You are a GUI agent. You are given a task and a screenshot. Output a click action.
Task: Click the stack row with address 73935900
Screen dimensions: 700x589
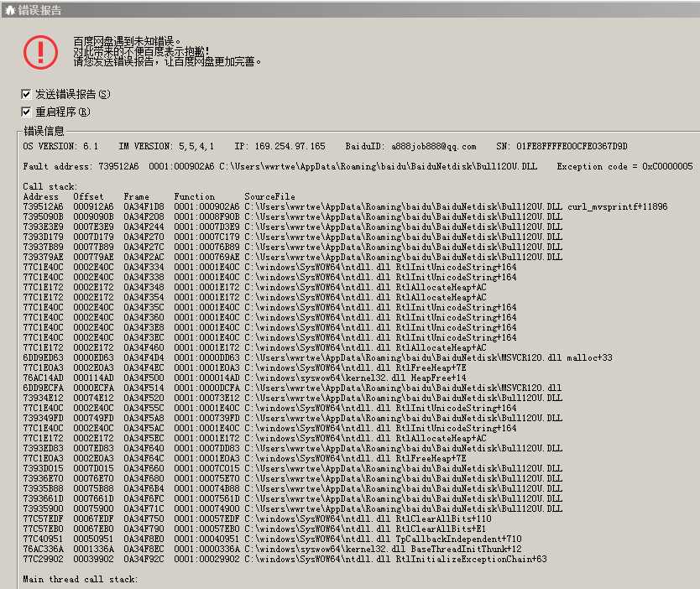click(x=293, y=508)
